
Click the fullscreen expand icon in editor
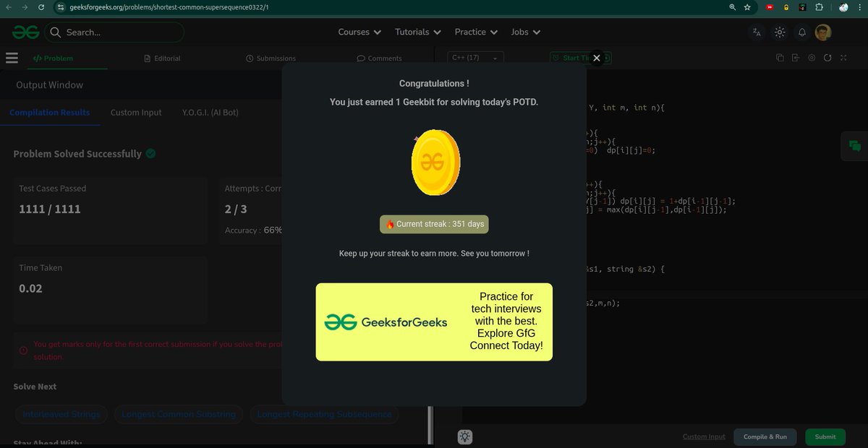coord(843,58)
